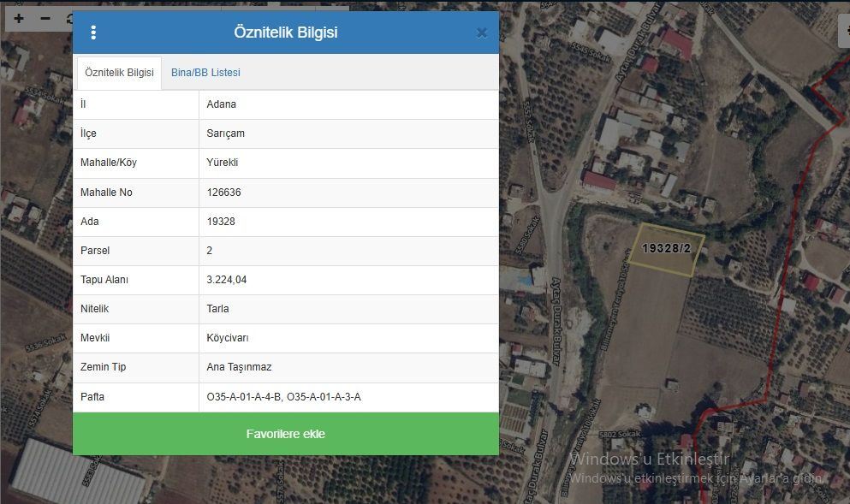Screen dimensions: 850x504
Task: Click the Mahalle No value 126636
Action: click(224, 193)
